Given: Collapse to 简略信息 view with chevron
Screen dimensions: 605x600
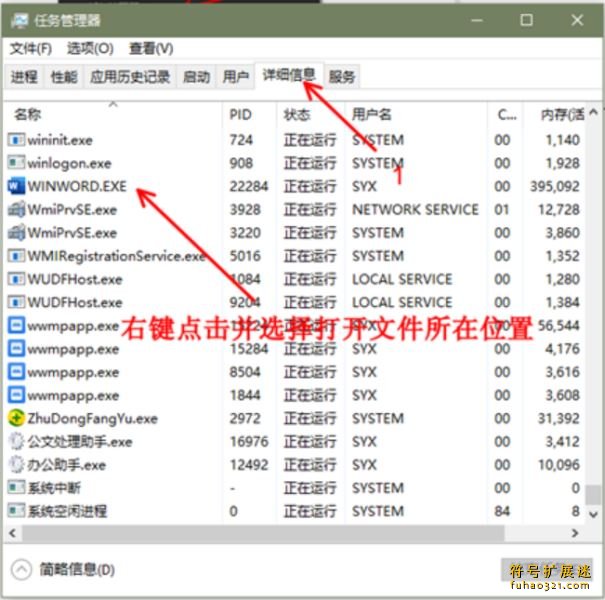Looking at the screenshot, I should tap(21, 569).
